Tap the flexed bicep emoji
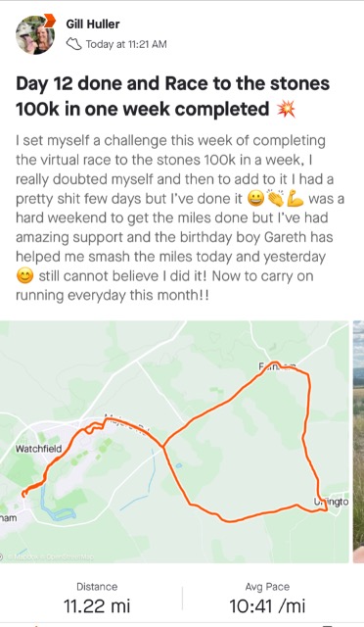 tap(295, 198)
